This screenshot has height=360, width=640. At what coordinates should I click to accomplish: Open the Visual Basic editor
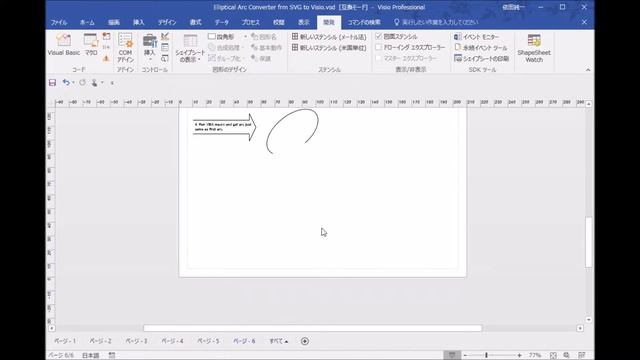click(64, 45)
